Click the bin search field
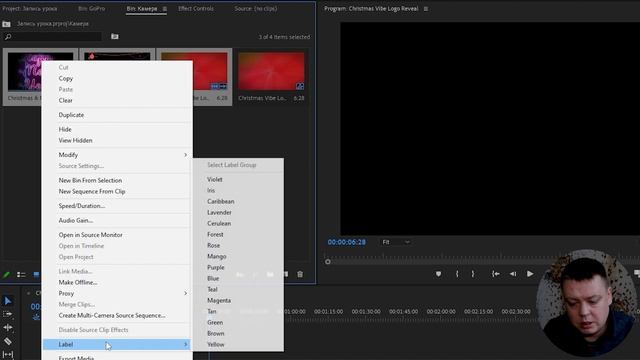 click(52, 37)
